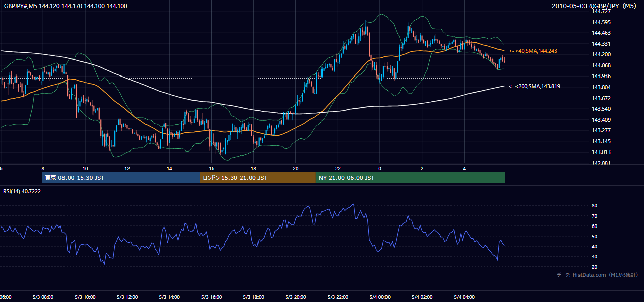The height and width of the screenshot is (302, 644).
Task: Click the 200 SMA 143.819 label
Action: click(535, 87)
